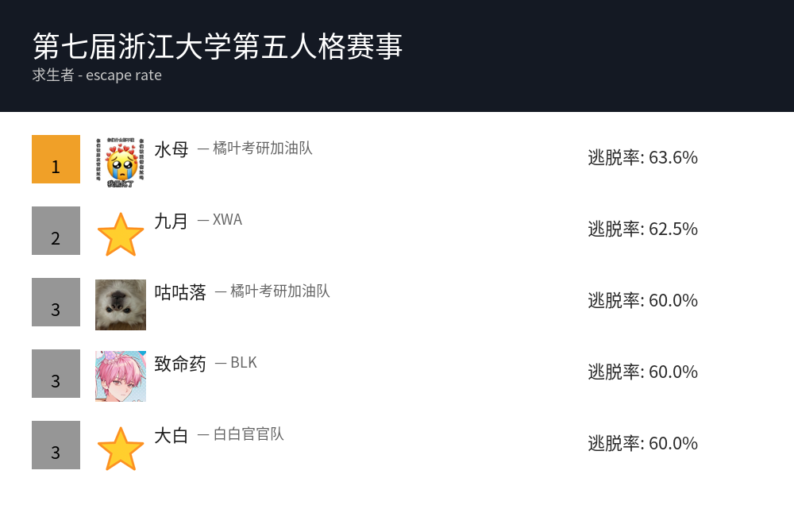Image resolution: width=794 pixels, height=532 pixels.
Task: Open the fluffy animal avatar of 咕咕落
Action: tap(121, 304)
